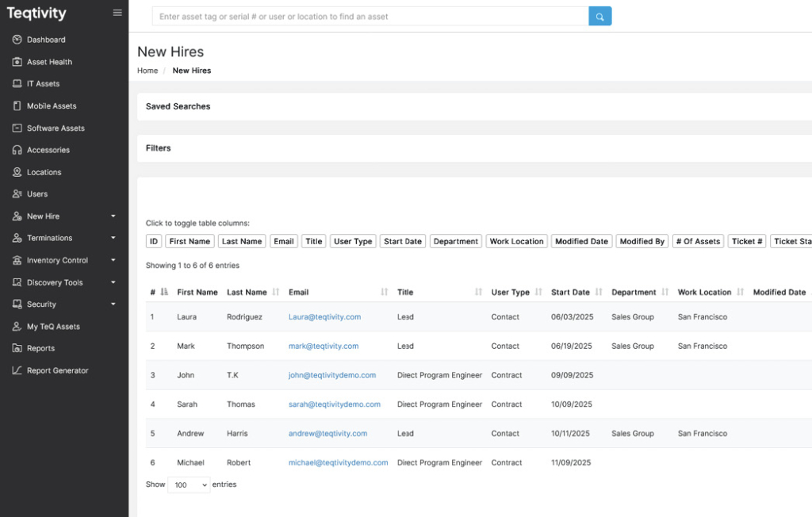This screenshot has height=517, width=812.
Task: Click the magnifier search button icon
Action: [600, 17]
